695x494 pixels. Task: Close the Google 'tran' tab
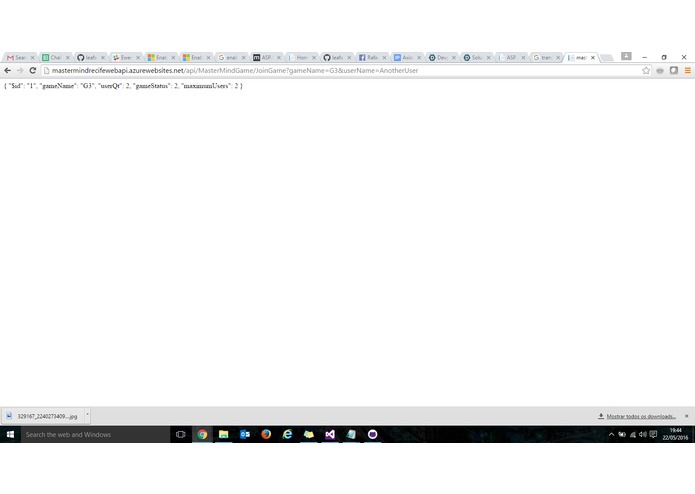tap(558, 58)
